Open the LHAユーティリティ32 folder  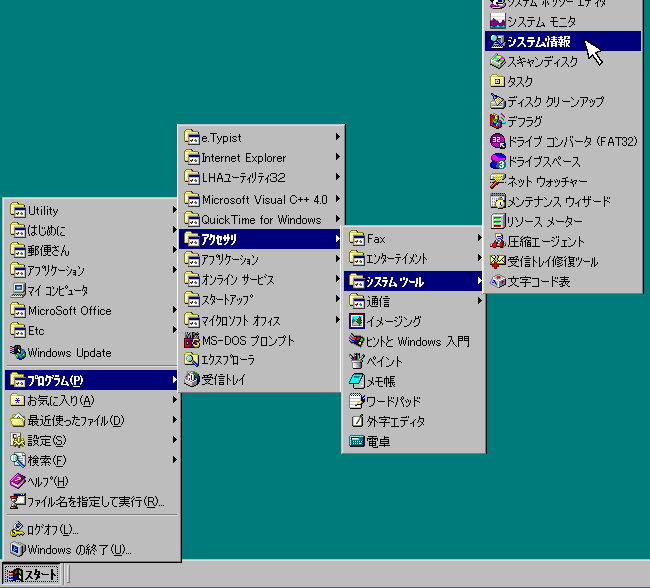click(260, 177)
